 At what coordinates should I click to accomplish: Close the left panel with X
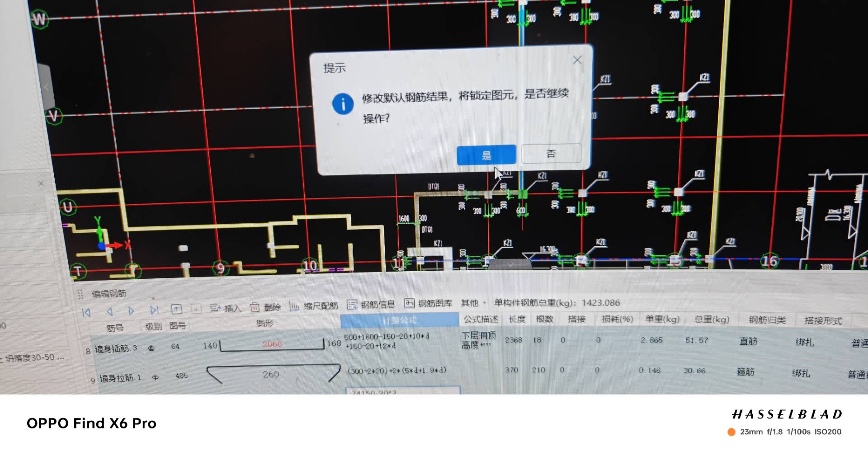(41, 183)
